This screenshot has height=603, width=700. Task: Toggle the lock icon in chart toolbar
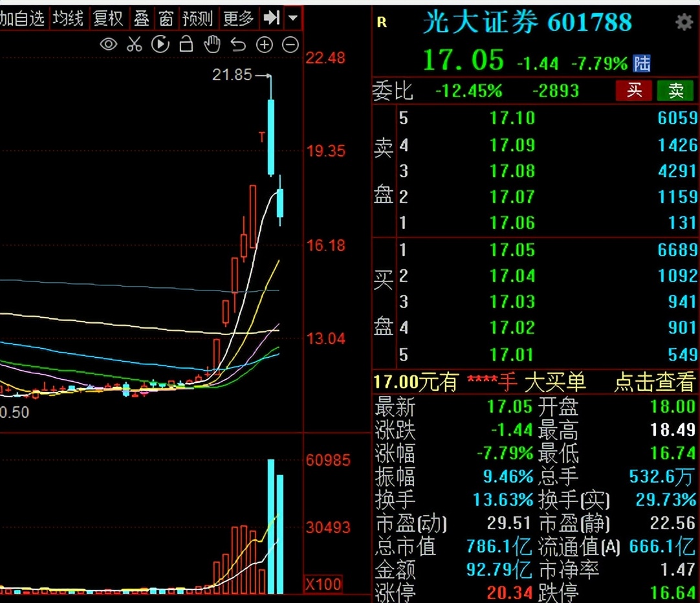point(186,44)
